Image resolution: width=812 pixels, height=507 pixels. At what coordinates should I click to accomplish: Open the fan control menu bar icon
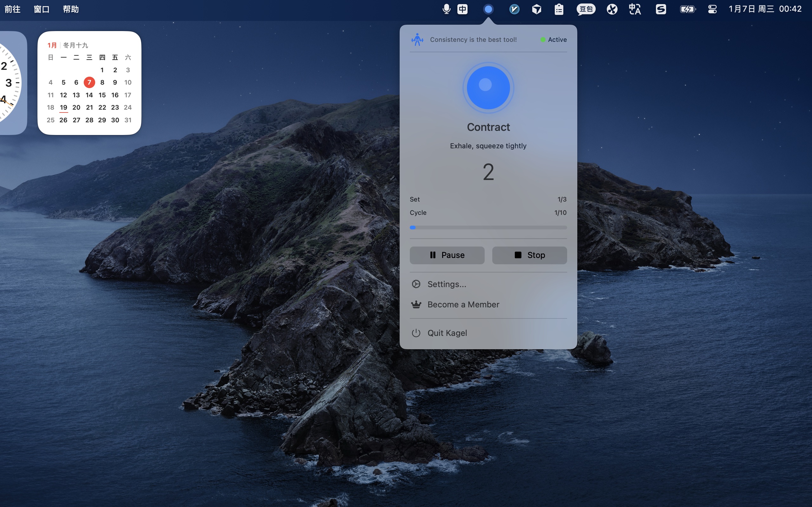612,10
